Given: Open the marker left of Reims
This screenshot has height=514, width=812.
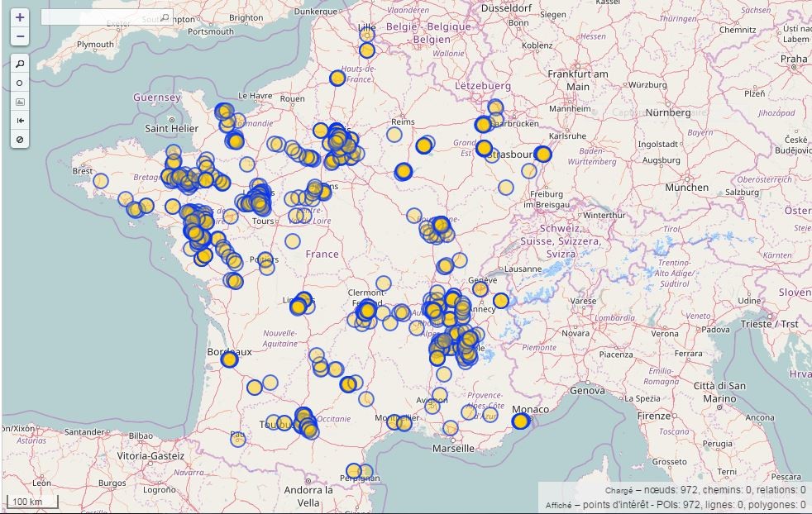Looking at the screenshot, I should [x=394, y=134].
